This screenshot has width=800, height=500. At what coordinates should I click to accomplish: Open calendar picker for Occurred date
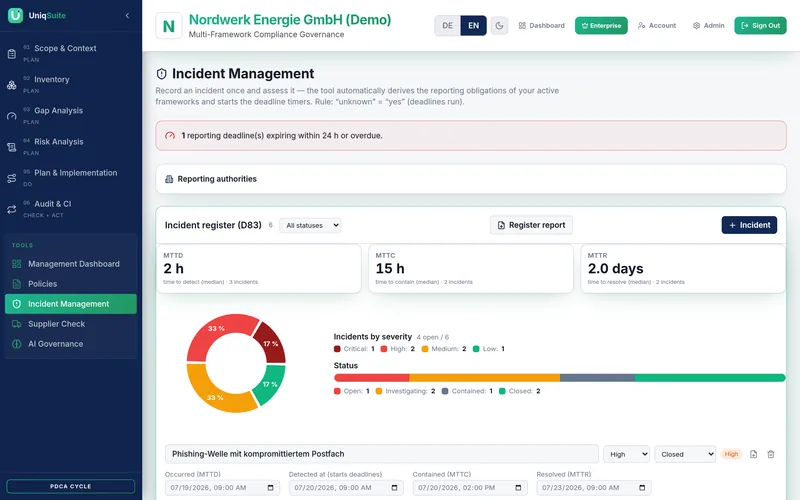pyautogui.click(x=271, y=488)
